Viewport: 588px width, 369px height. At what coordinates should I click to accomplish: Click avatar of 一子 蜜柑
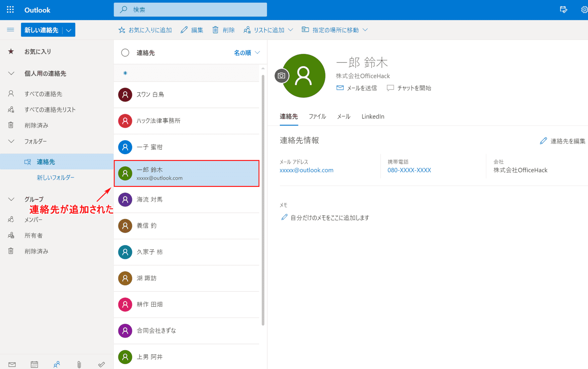(x=125, y=147)
